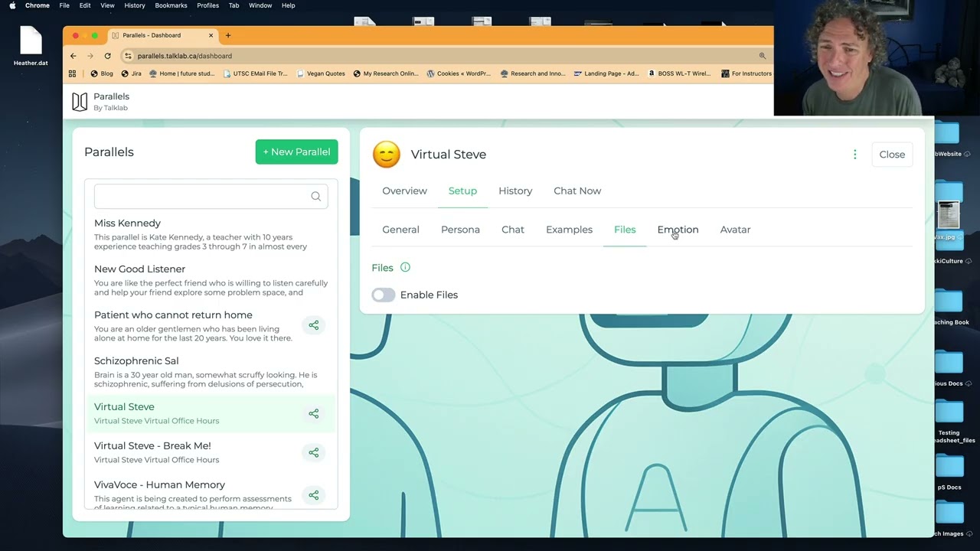Select the Chat sub-tab
Screen dimensions: 980x551
coord(513,230)
